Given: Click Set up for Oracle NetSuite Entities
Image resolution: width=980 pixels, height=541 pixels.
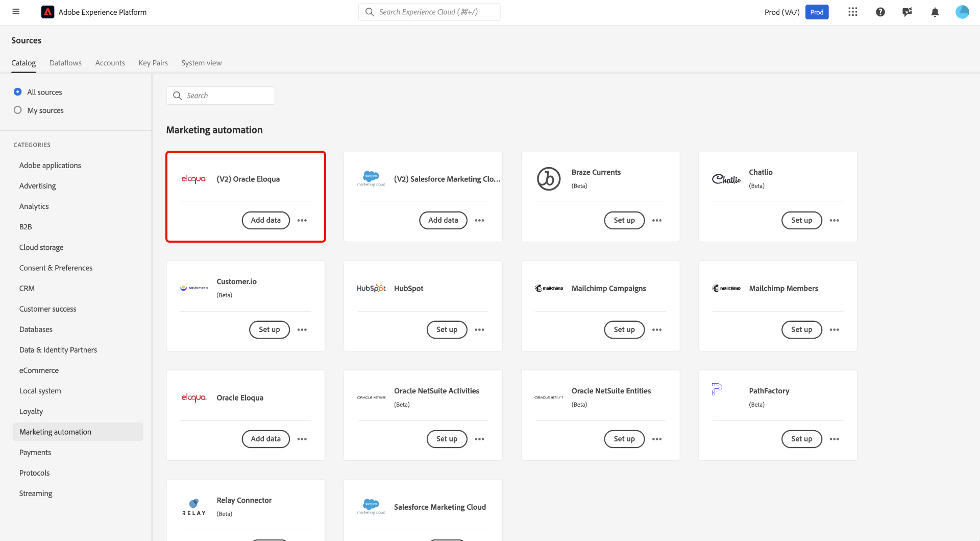Looking at the screenshot, I should click(x=624, y=439).
